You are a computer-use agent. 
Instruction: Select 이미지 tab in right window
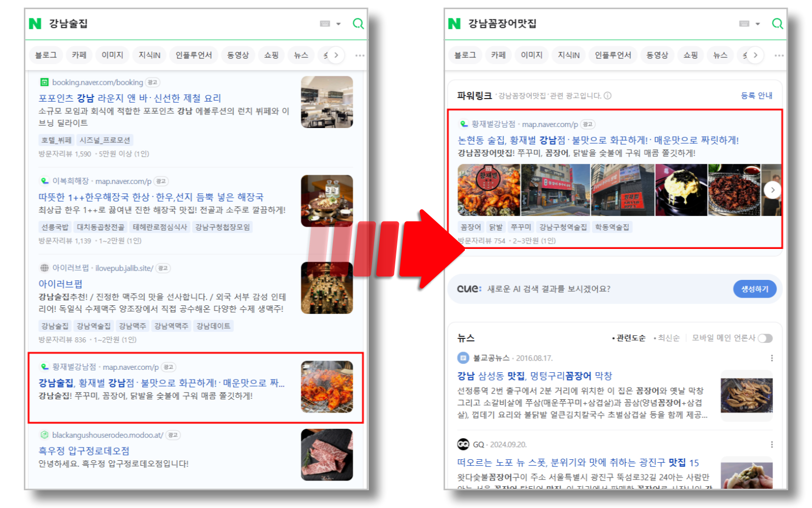[x=531, y=55]
